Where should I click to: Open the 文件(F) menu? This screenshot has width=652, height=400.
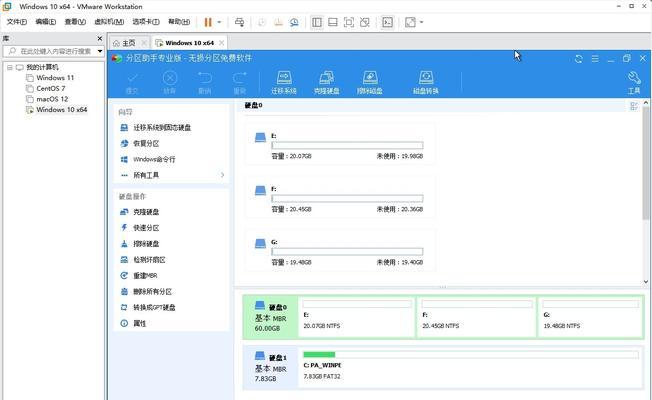tap(17, 22)
